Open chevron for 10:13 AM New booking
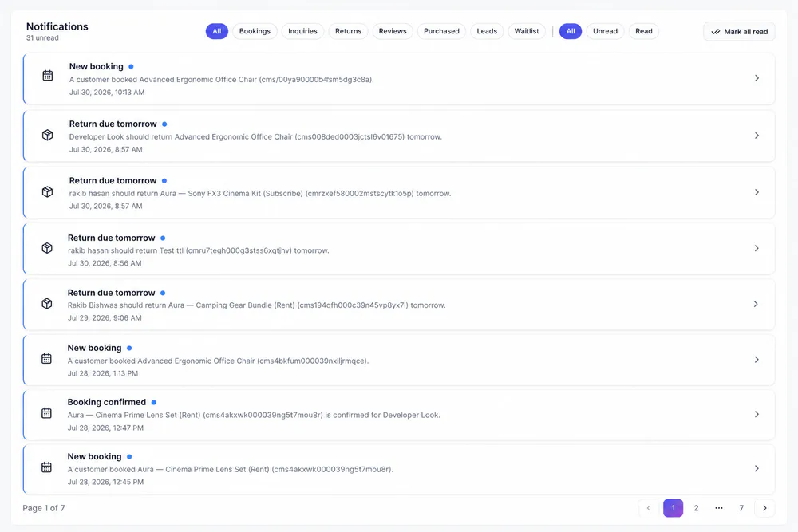Image resolution: width=798 pixels, height=532 pixels. click(x=757, y=78)
